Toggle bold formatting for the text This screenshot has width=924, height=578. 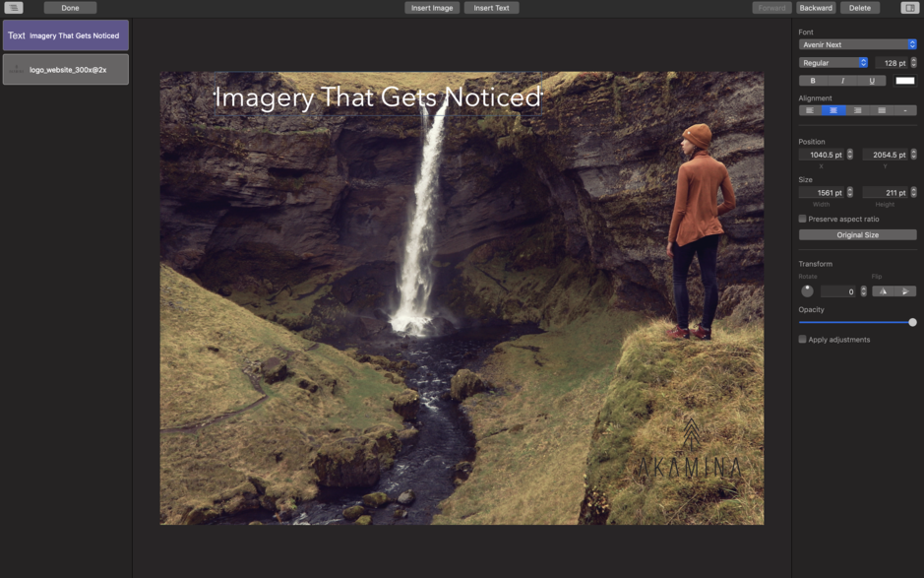pyautogui.click(x=813, y=81)
